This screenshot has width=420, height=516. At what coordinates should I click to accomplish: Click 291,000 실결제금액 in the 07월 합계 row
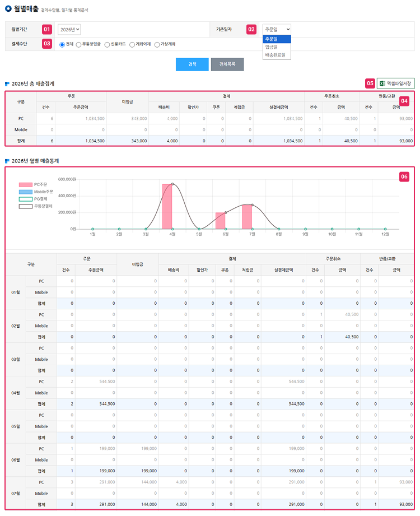pyautogui.click(x=297, y=504)
